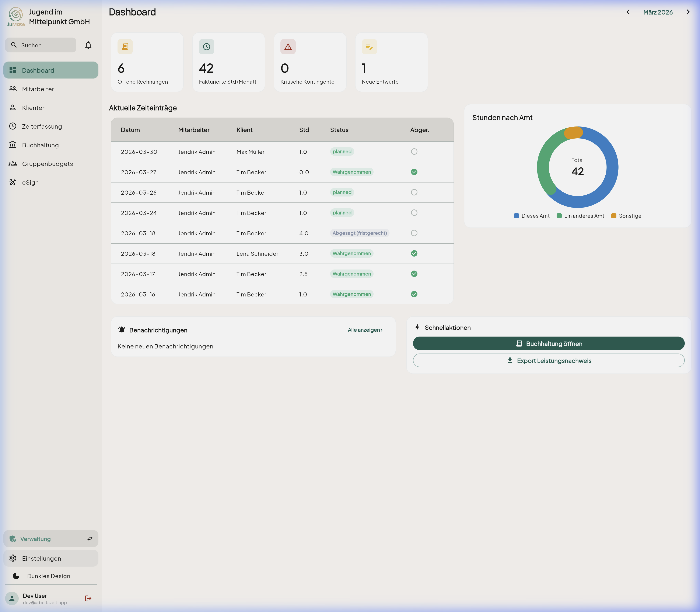Select the Zeiterfassung sidebar icon
This screenshot has width=700, height=612.
(13, 126)
